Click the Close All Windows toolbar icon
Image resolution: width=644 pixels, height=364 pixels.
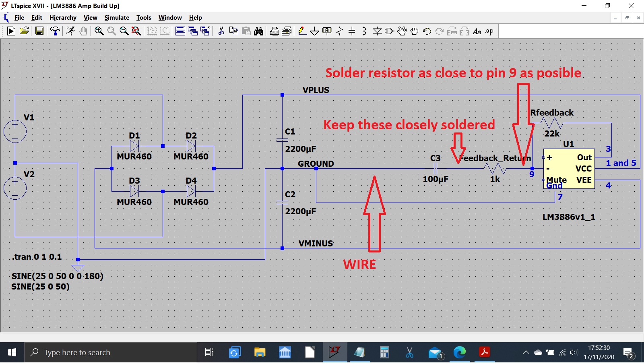point(205,31)
